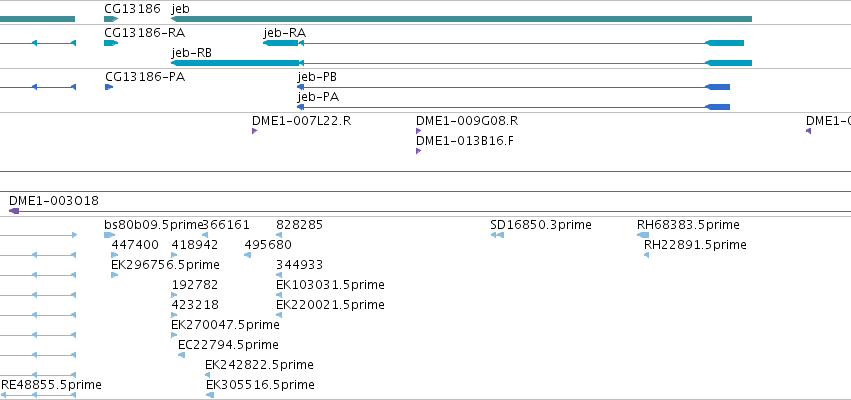Image resolution: width=851 pixels, height=400 pixels.
Task: Select the jeb-PA coding sequence line
Action: coord(513,107)
